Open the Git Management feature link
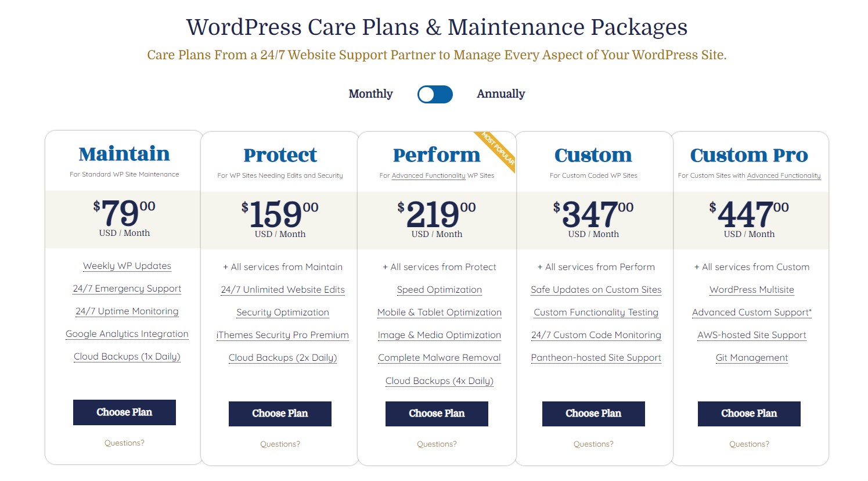This screenshot has height=481, width=868. point(752,358)
